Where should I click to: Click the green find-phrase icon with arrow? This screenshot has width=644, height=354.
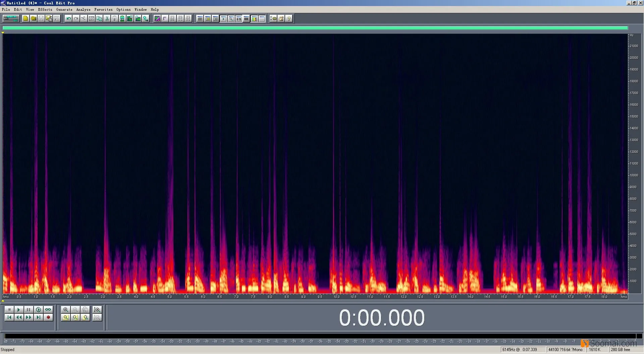[x=146, y=18]
